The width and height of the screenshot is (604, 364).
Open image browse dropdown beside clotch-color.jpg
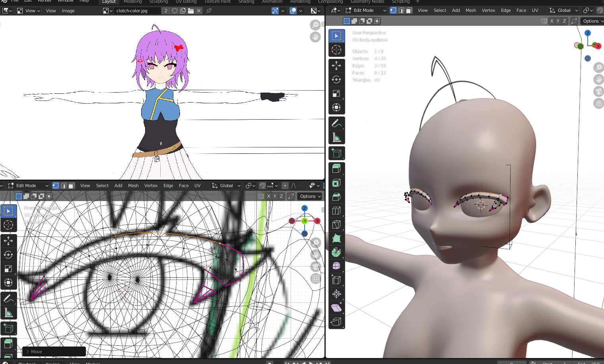(x=107, y=11)
